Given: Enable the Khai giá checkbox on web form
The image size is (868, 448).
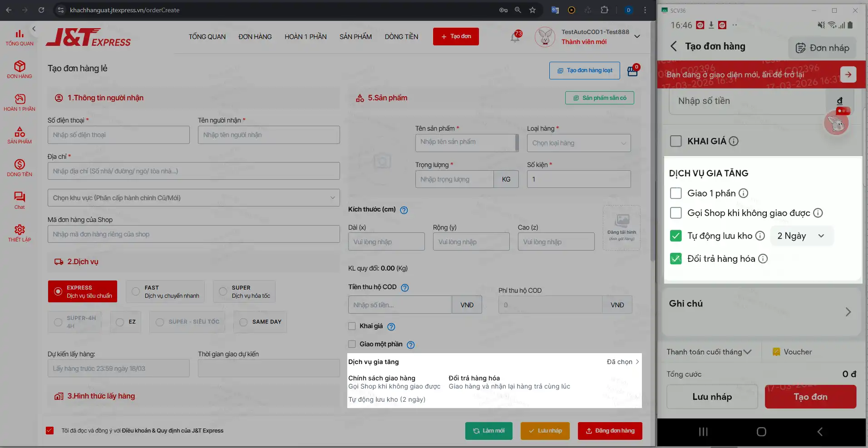Looking at the screenshot, I should (x=352, y=326).
